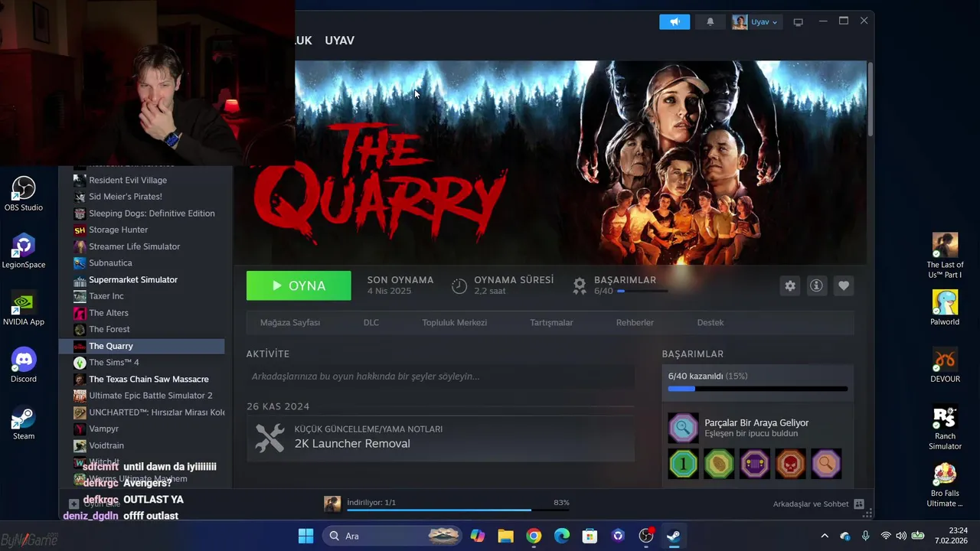Select Voidtrain in library list

point(106,445)
